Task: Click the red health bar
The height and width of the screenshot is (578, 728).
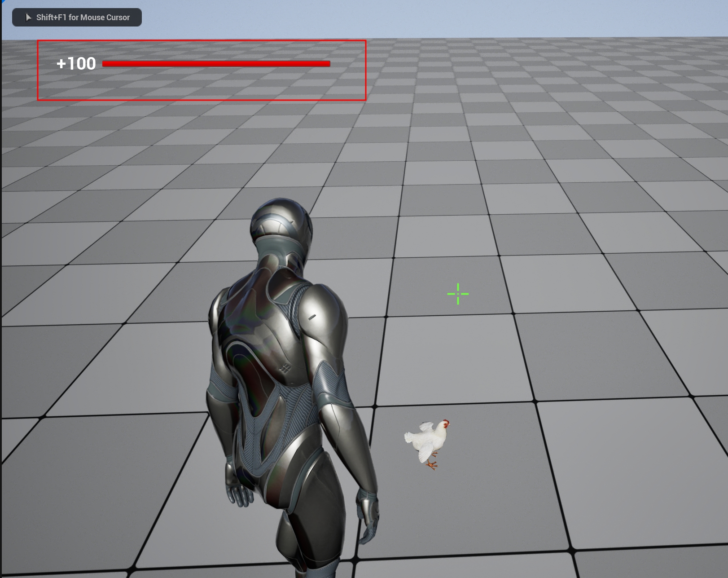Action: click(x=216, y=64)
